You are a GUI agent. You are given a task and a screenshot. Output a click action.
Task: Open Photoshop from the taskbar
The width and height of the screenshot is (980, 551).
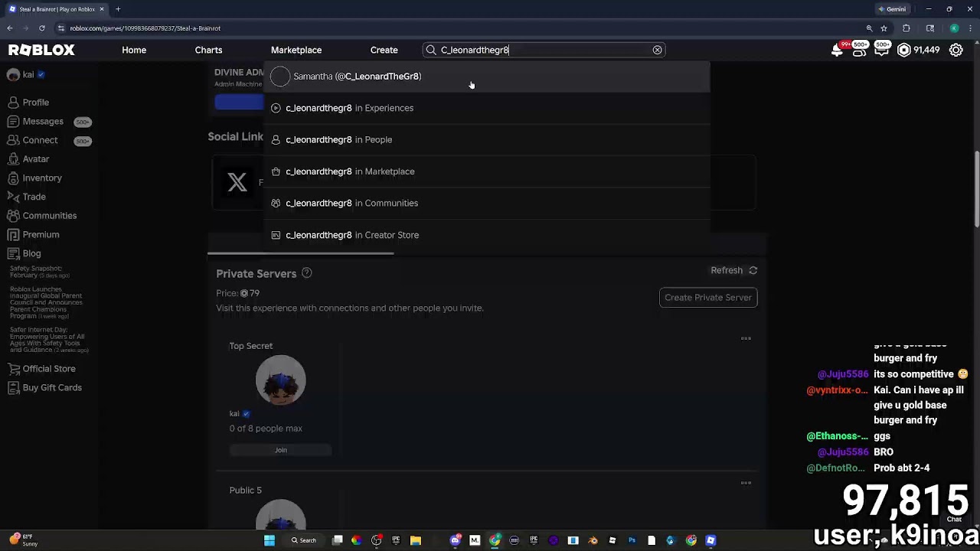point(632,540)
